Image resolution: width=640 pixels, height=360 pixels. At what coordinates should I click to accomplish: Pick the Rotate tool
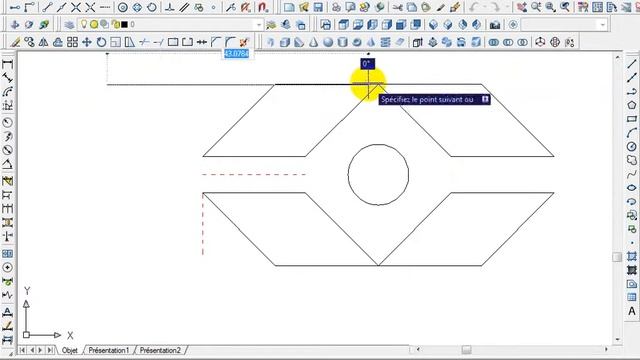101,42
